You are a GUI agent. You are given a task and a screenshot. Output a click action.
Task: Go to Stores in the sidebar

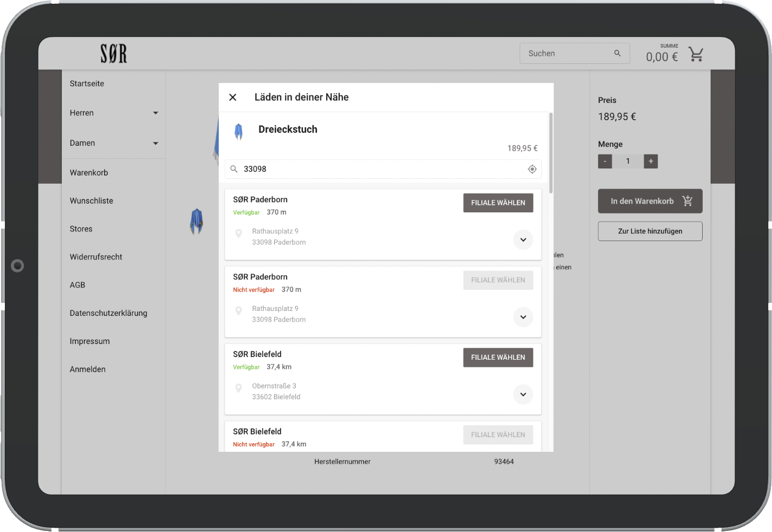tap(81, 229)
